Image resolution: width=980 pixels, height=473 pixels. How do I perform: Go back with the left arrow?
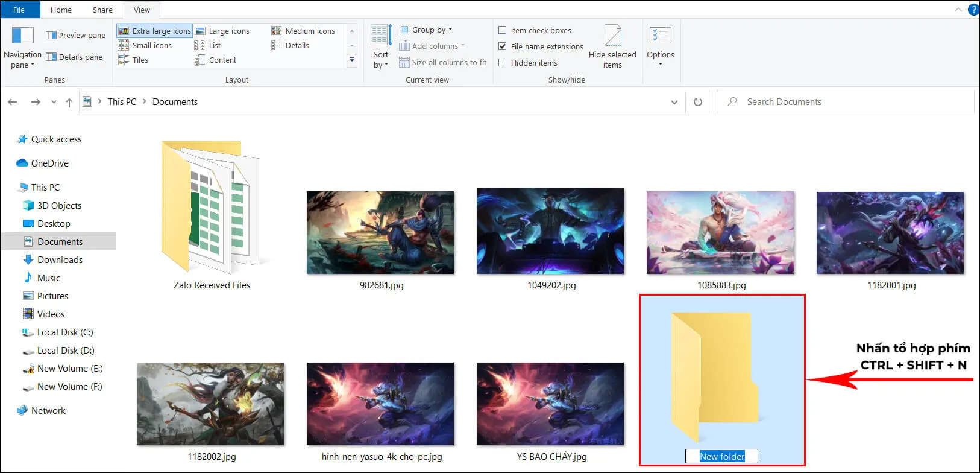coord(13,102)
